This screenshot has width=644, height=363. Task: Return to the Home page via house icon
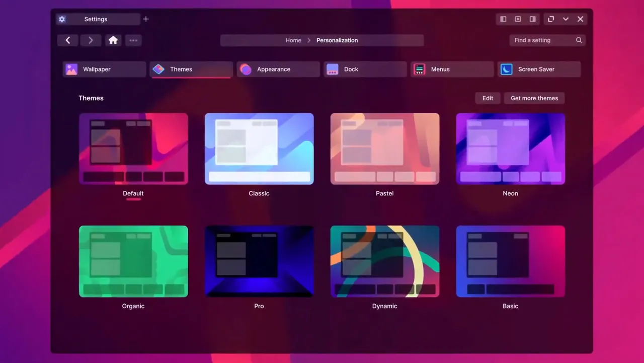(x=113, y=40)
